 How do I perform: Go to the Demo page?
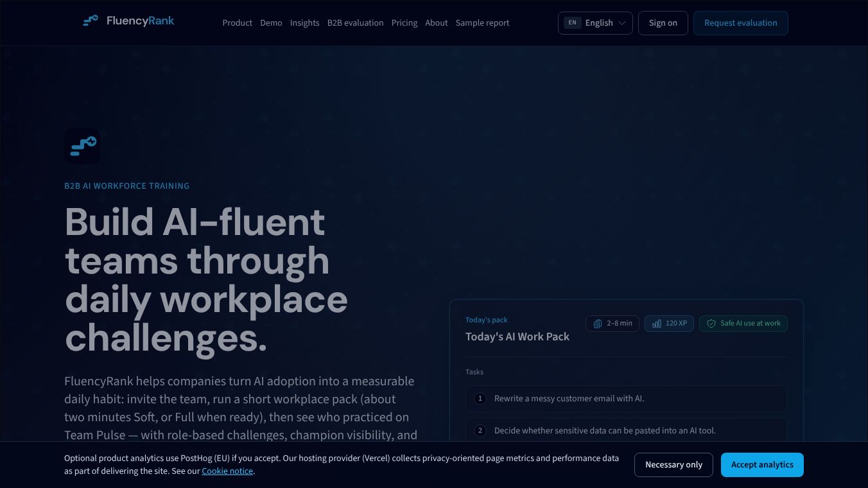tap(271, 23)
